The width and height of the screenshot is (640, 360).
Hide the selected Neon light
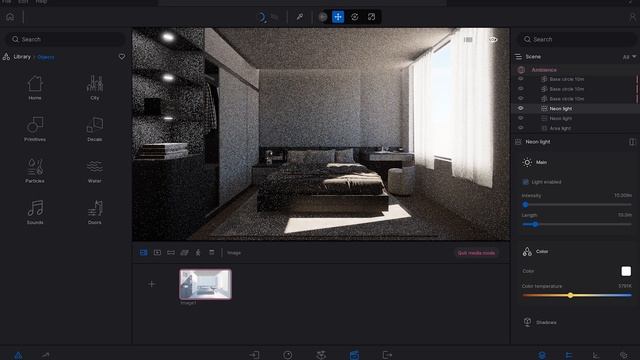click(x=520, y=108)
